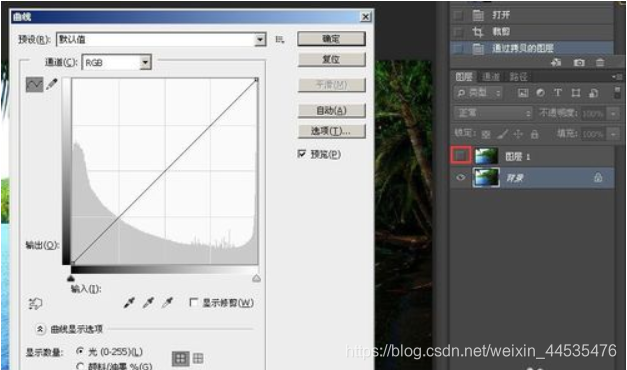The width and height of the screenshot is (627, 370).
Task: Filter layers by shape icon
Action: point(576,93)
